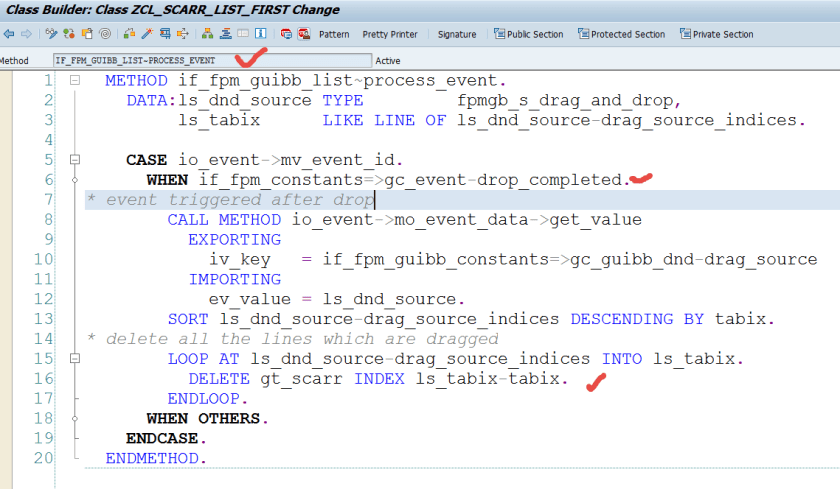Click the 'Active' status text

point(388,61)
